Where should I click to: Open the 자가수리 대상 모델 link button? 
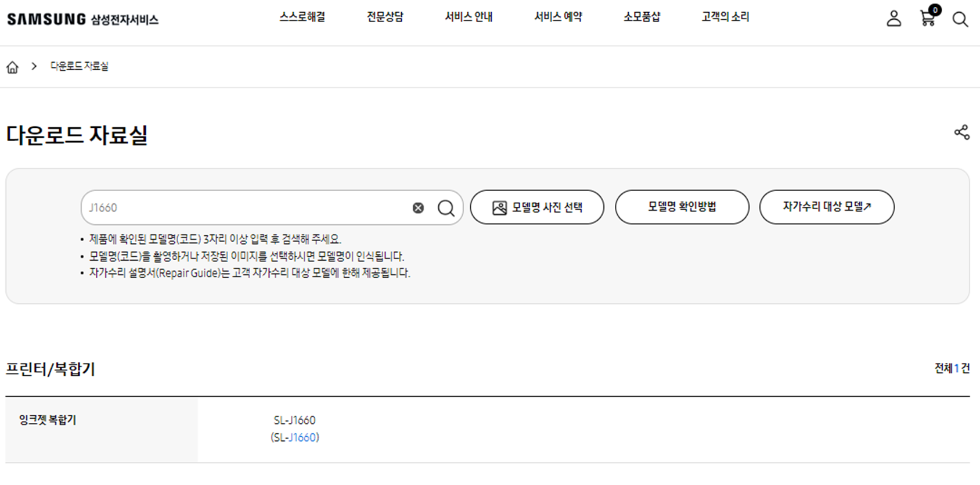point(827,207)
